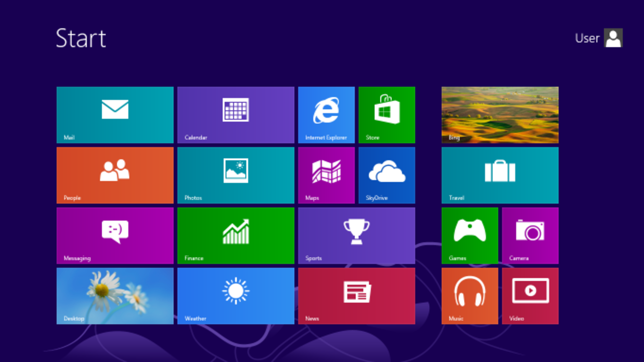The width and height of the screenshot is (644, 362).
Task: Launch the Music app
Action: click(469, 296)
